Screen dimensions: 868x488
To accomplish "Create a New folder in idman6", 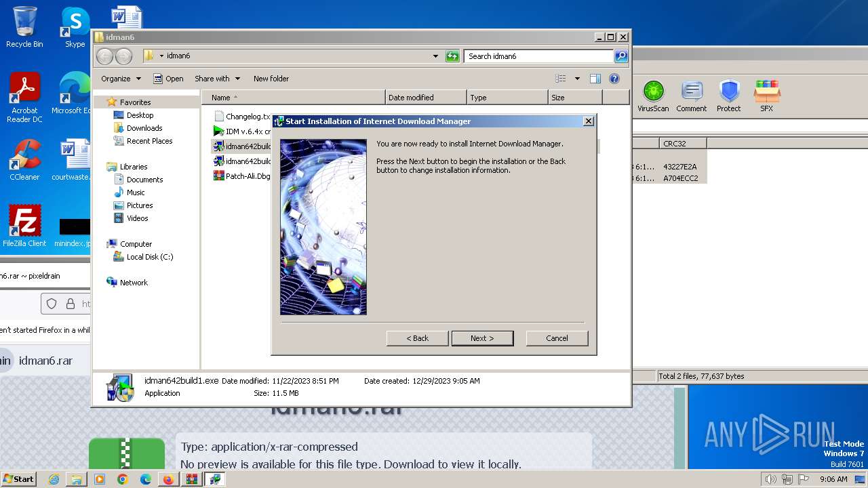I will pos(271,79).
